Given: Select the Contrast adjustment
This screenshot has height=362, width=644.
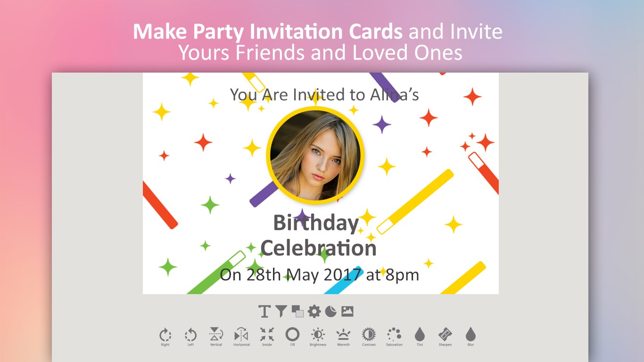Looking at the screenshot, I should pos(369,337).
